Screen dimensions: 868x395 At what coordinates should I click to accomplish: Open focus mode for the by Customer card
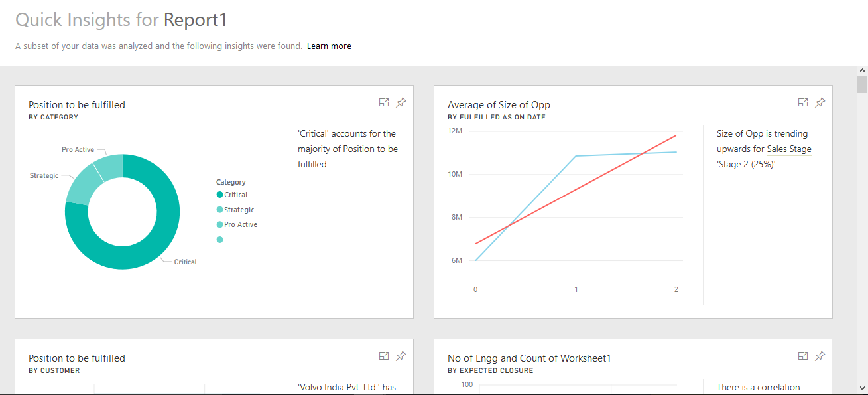[x=384, y=356]
